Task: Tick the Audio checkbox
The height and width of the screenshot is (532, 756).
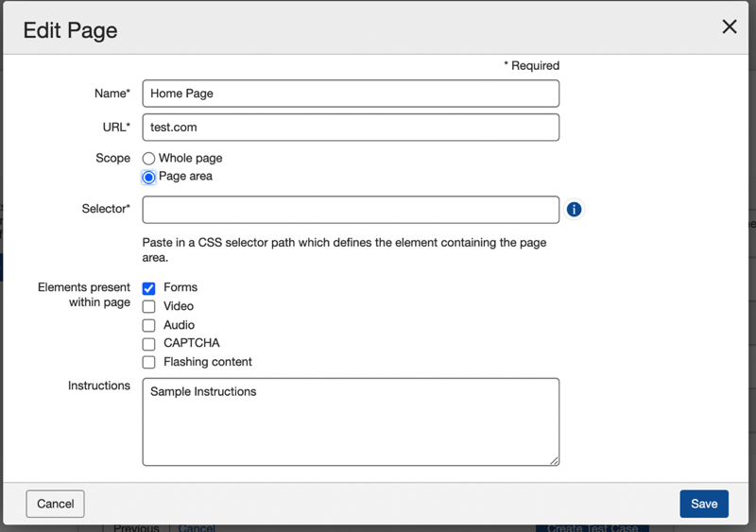Action: pos(148,325)
